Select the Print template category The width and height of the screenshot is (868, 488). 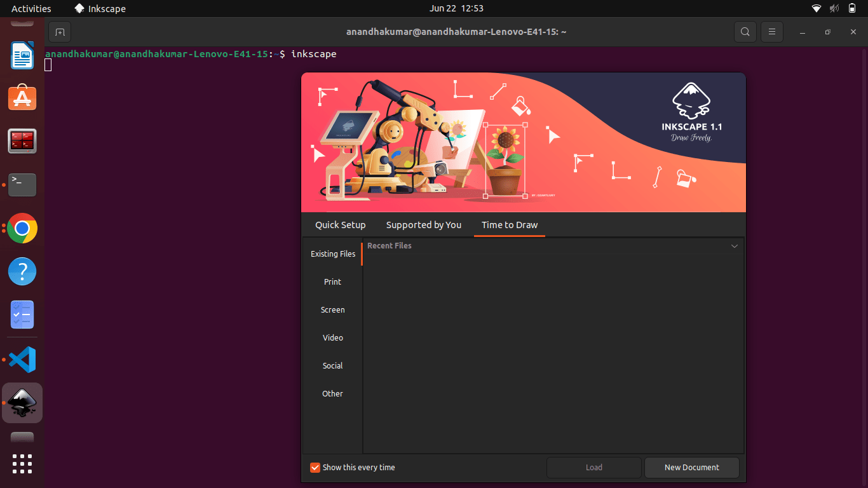pyautogui.click(x=332, y=282)
